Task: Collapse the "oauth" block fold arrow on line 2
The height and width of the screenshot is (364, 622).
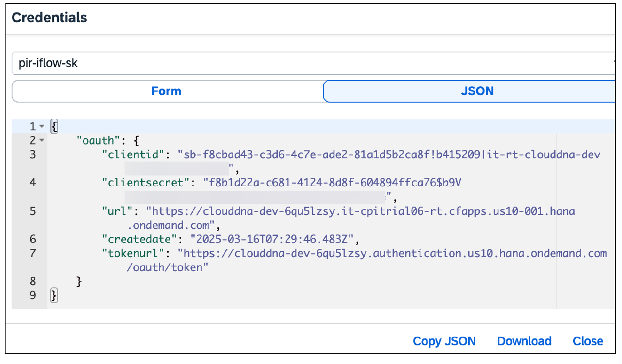Action: 42,140
